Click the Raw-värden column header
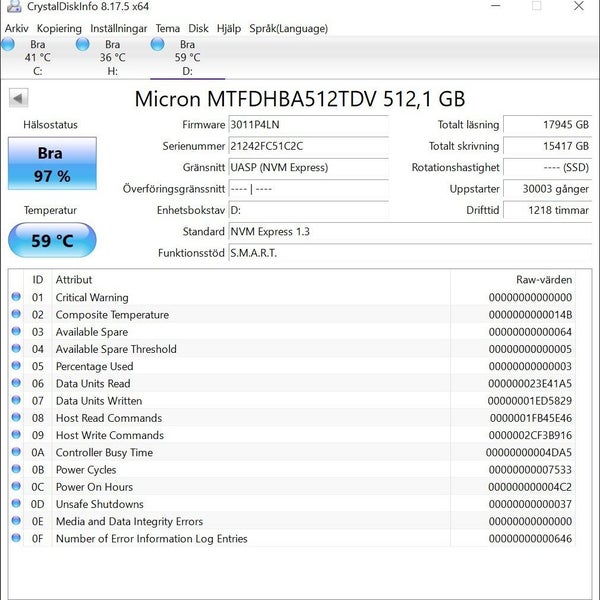600x600 pixels. (513, 280)
